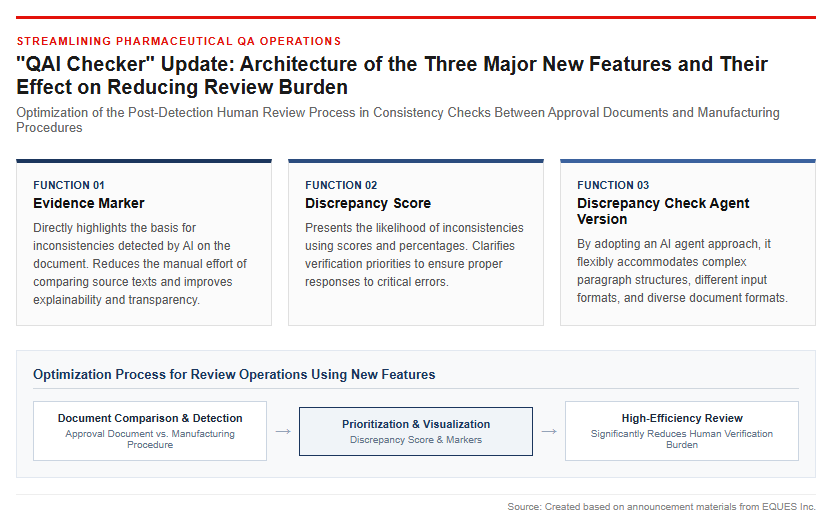Click the 'Discrepancy Check Agent Version' heading
The image size is (832, 526).
pyautogui.click(x=663, y=211)
